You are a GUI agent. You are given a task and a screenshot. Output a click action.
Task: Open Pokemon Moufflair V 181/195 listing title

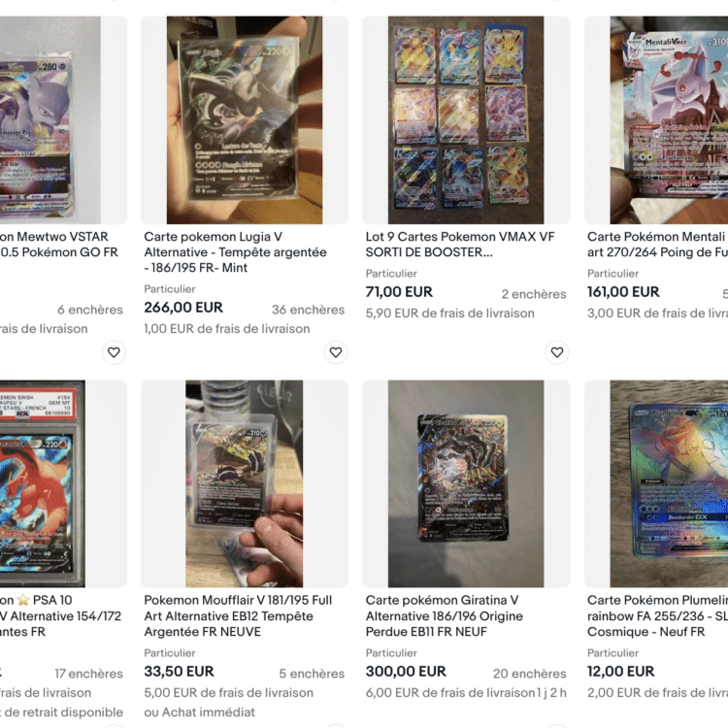[238, 615]
